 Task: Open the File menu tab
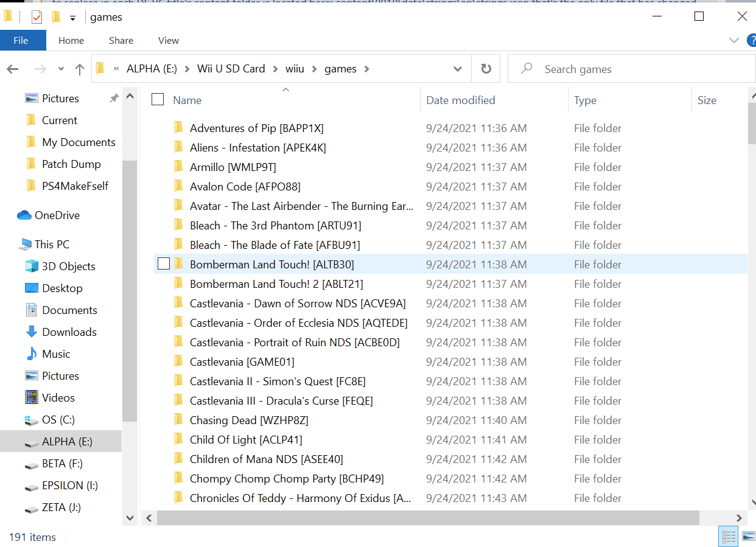21,40
